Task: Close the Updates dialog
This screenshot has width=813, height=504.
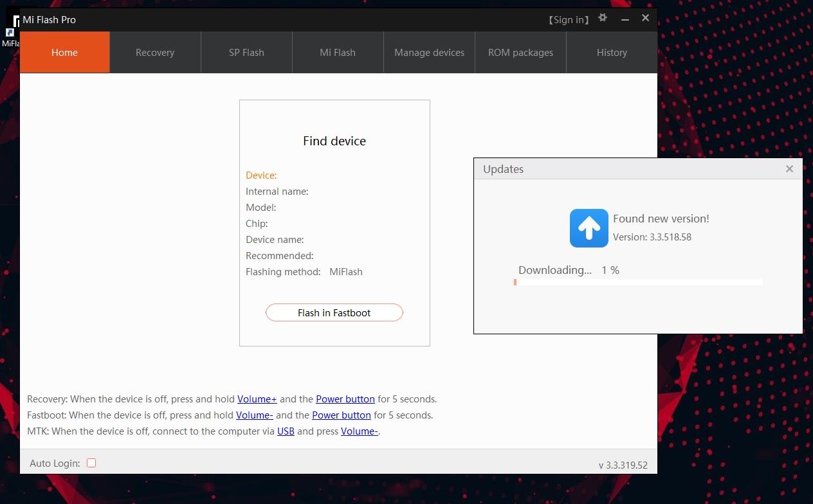Action: point(789,168)
